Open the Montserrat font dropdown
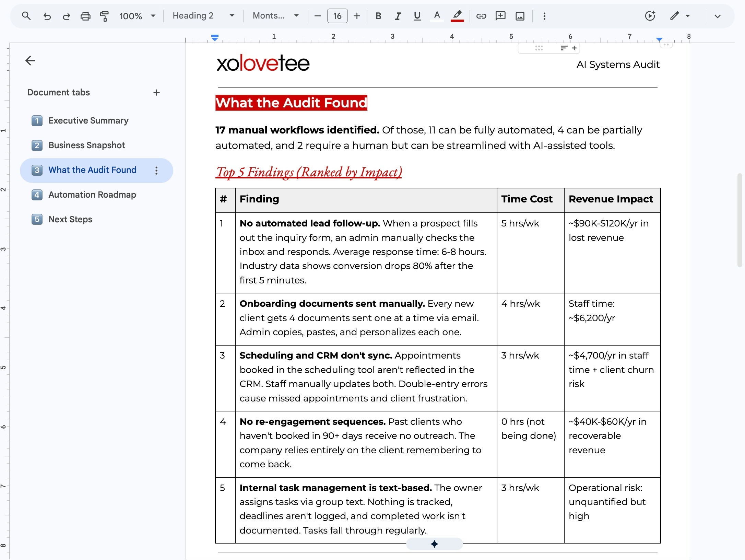Screen dimensions: 745x560 pyautogui.click(x=276, y=16)
